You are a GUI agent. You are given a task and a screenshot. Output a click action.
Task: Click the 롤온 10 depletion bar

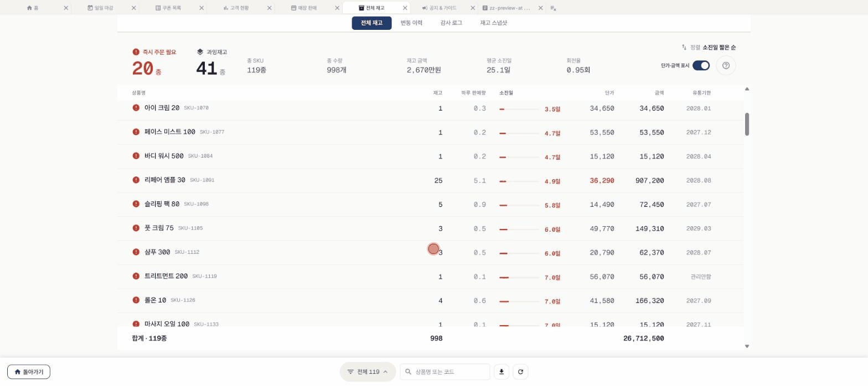pyautogui.click(x=519, y=301)
